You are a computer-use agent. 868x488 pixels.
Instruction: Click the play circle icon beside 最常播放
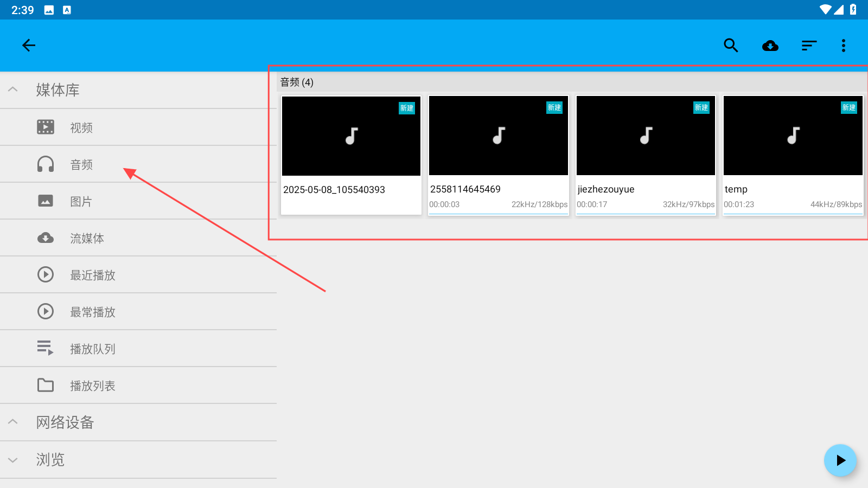46,311
